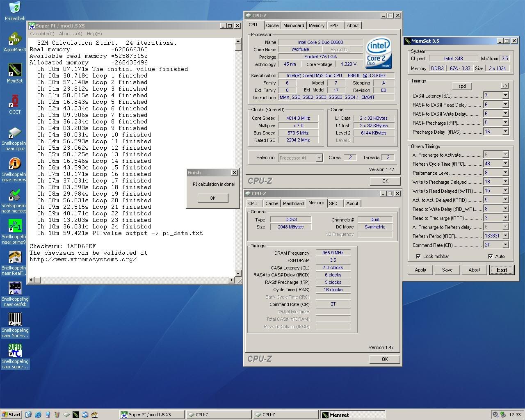
Task: Open Calculate menu in Super PI
Action: [x=42, y=34]
